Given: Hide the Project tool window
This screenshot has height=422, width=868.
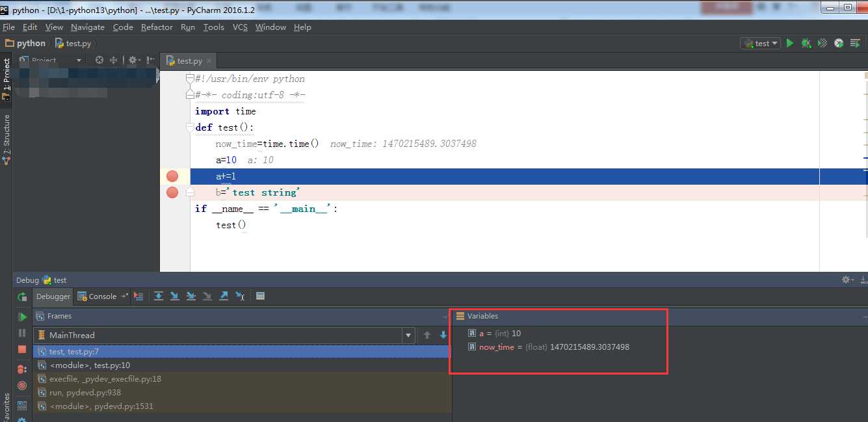Looking at the screenshot, I should click(x=150, y=60).
